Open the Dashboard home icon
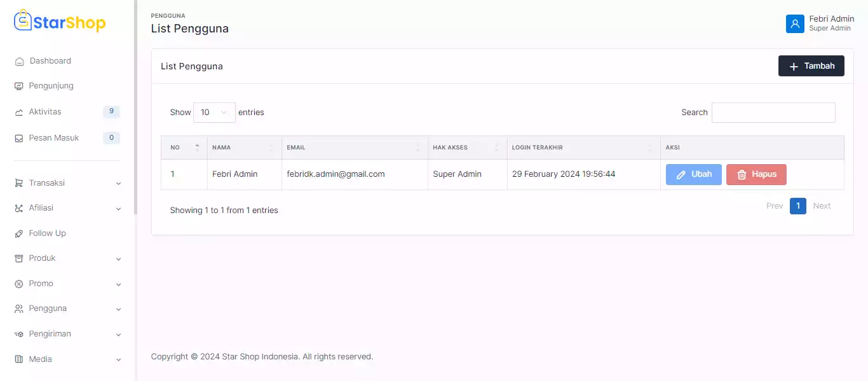Screen dimensions: 868x381 [19, 62]
